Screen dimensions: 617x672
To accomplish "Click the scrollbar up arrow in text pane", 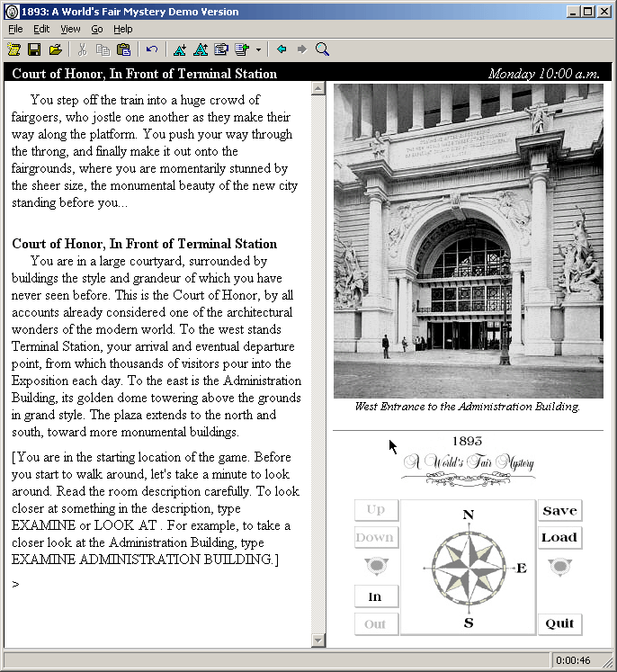I will point(317,89).
